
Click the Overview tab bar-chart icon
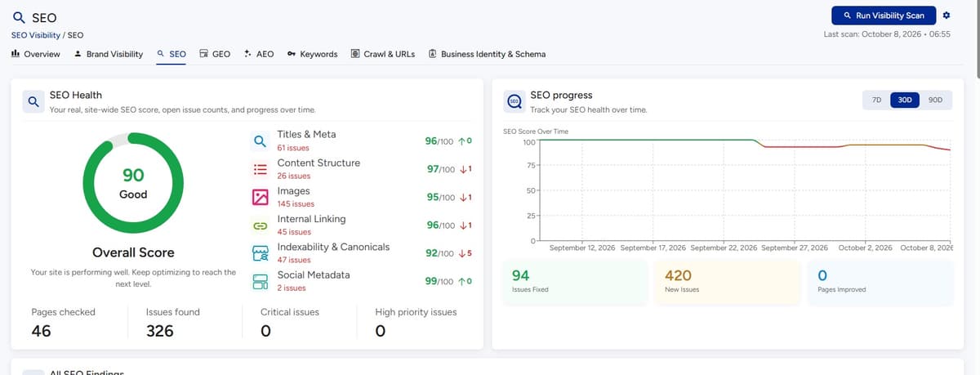click(16, 54)
